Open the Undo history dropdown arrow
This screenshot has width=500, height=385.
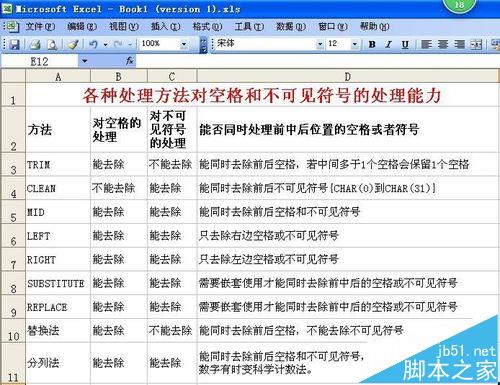tap(105, 44)
